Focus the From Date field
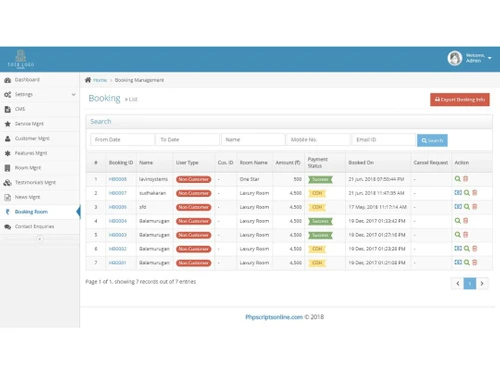 (x=122, y=140)
